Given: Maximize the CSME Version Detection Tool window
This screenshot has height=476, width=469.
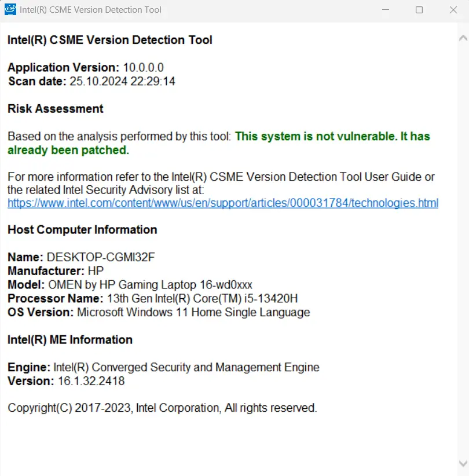Looking at the screenshot, I should tap(419, 10).
